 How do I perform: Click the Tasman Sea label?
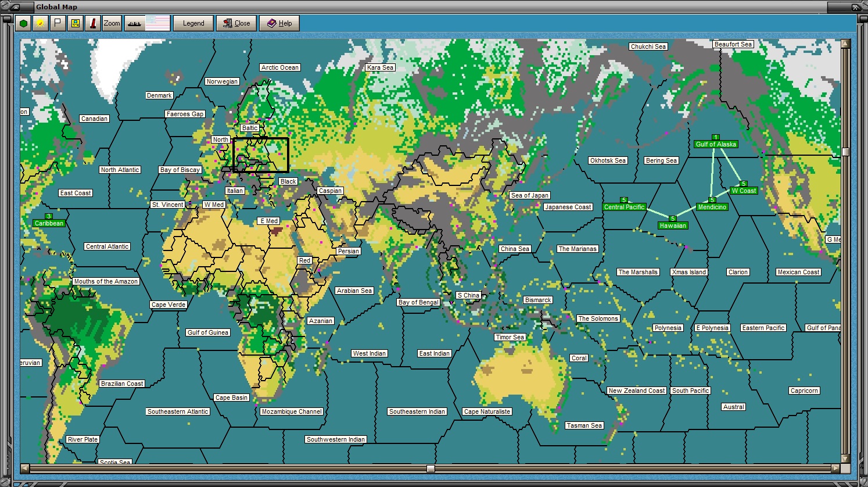pos(584,425)
